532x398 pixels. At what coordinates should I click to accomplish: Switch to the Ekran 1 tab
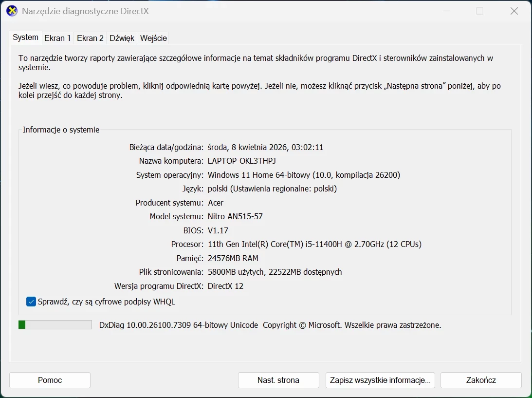pos(57,38)
